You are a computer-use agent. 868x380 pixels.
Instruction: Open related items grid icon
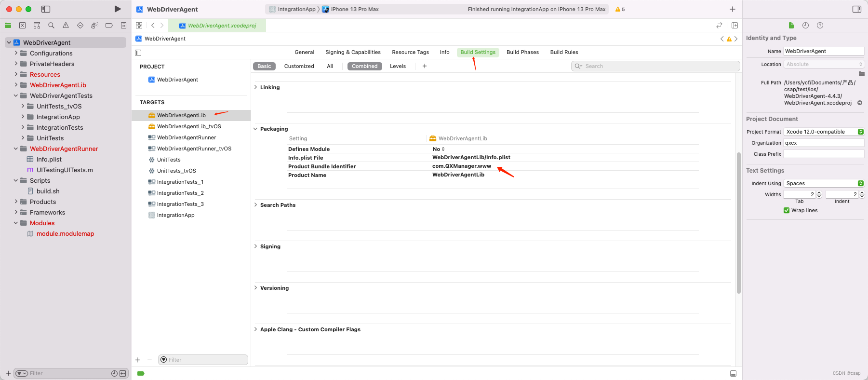pyautogui.click(x=139, y=25)
